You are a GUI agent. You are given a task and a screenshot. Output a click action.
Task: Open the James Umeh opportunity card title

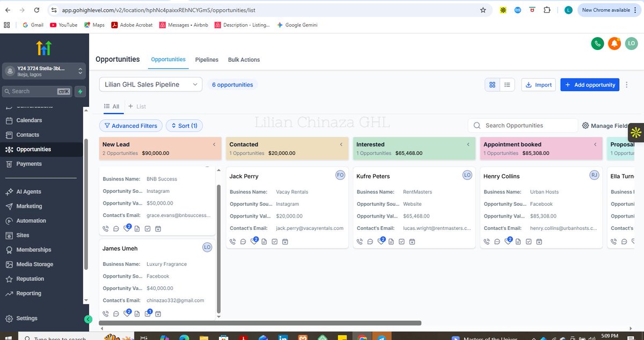pos(120,248)
